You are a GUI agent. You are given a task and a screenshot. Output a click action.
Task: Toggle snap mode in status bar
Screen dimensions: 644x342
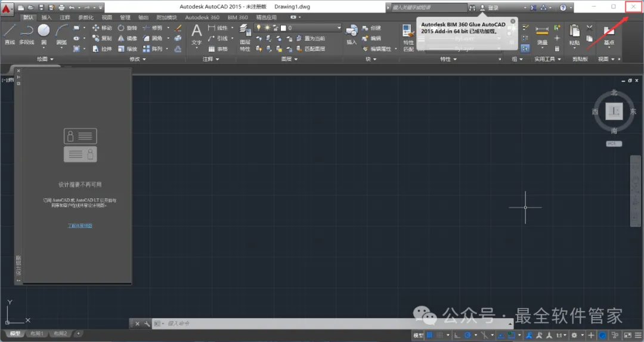click(x=439, y=335)
